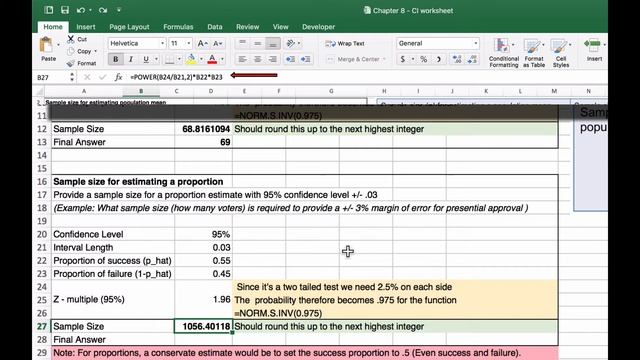Apply the dollar currency format
Screen dimensions: 640x360
pyautogui.click(x=403, y=59)
